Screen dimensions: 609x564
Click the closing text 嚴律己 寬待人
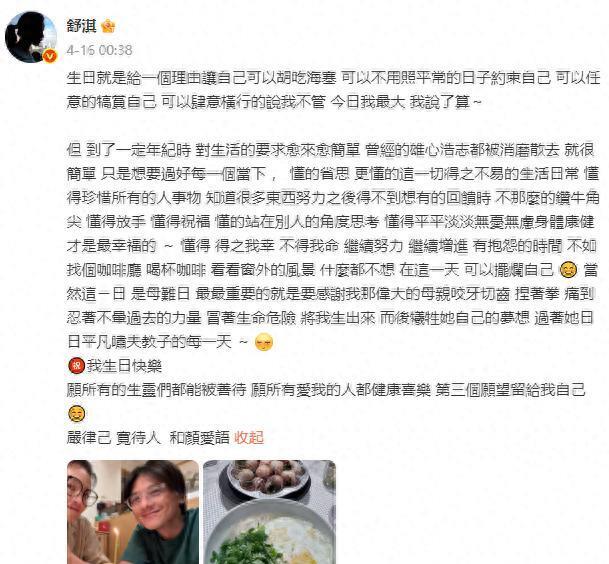point(113,438)
